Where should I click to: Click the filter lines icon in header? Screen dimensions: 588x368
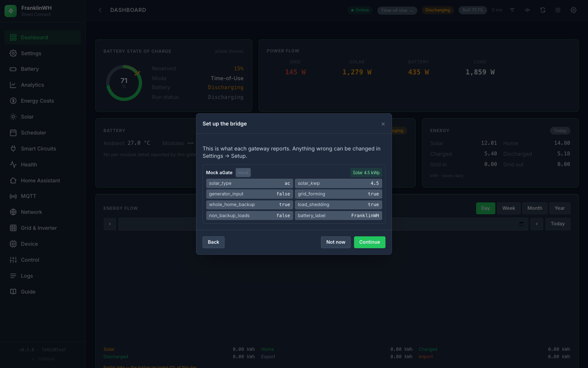point(512,10)
